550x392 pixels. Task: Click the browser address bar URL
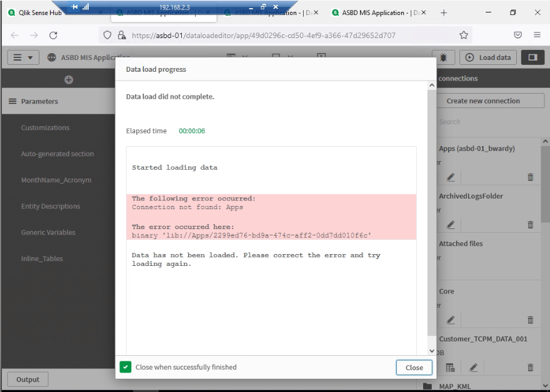coord(263,36)
